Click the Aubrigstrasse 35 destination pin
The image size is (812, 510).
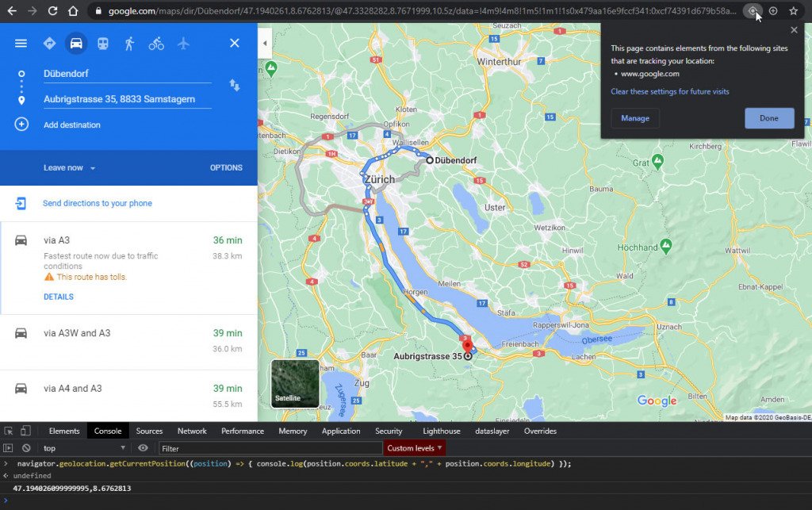pos(468,347)
